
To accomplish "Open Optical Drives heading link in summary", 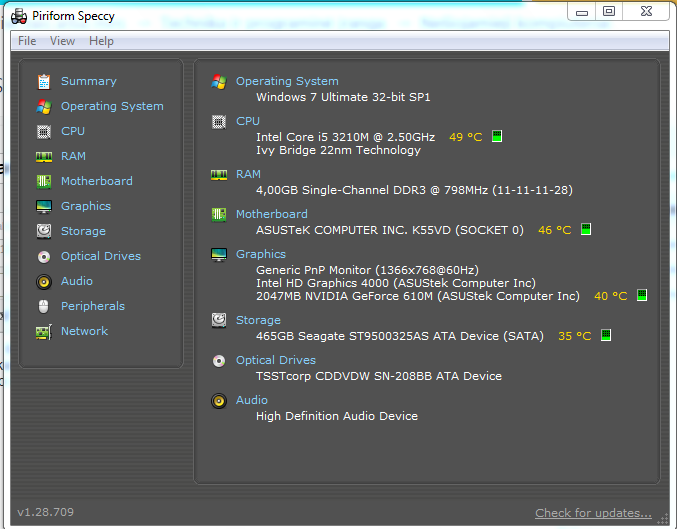I will tap(276, 360).
